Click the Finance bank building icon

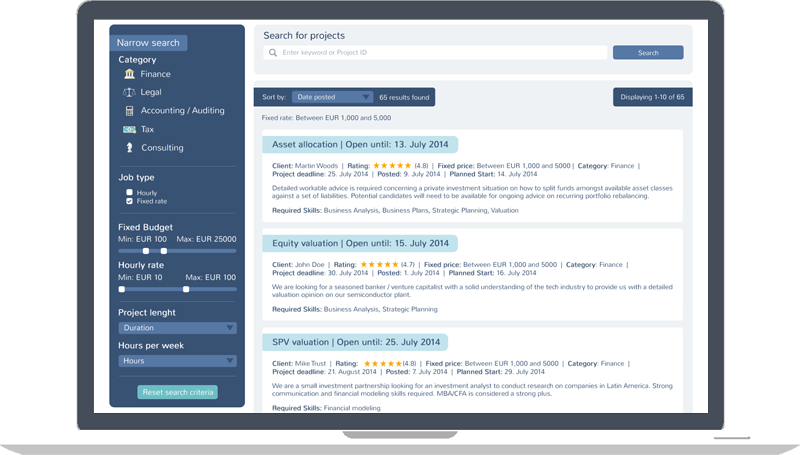(x=129, y=74)
